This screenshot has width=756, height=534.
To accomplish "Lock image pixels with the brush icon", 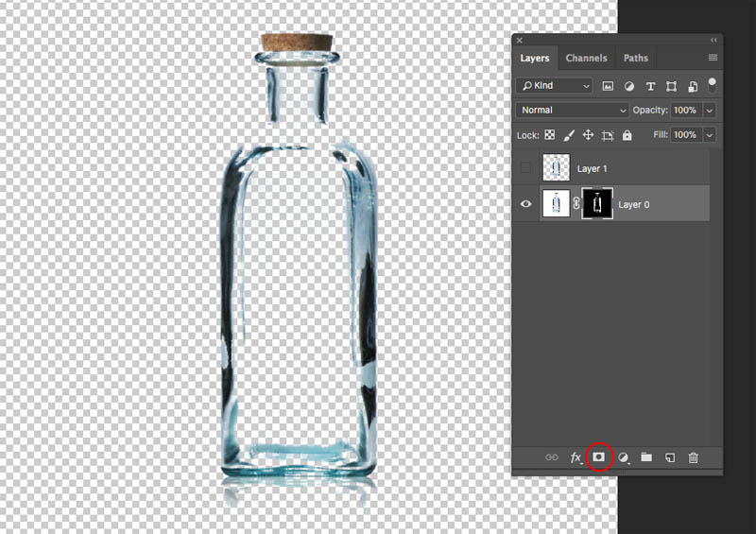I will tap(569, 135).
